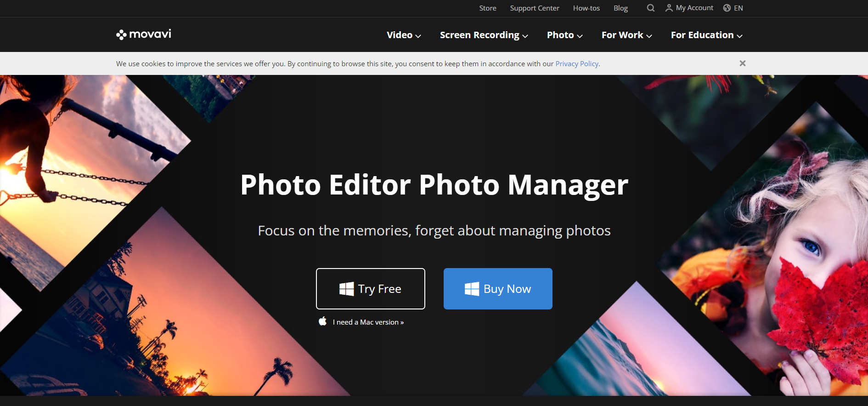
Task: Expand the For Work menu
Action: click(626, 35)
